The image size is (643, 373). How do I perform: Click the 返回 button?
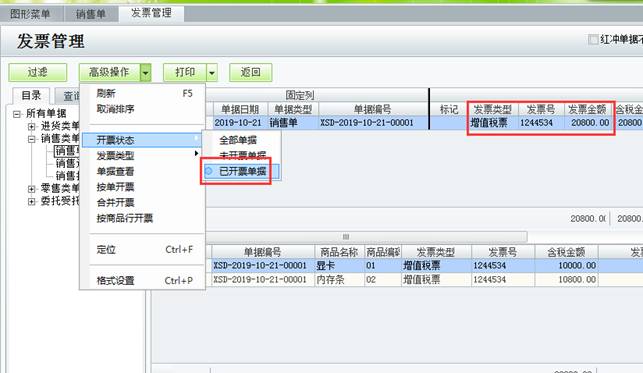251,73
